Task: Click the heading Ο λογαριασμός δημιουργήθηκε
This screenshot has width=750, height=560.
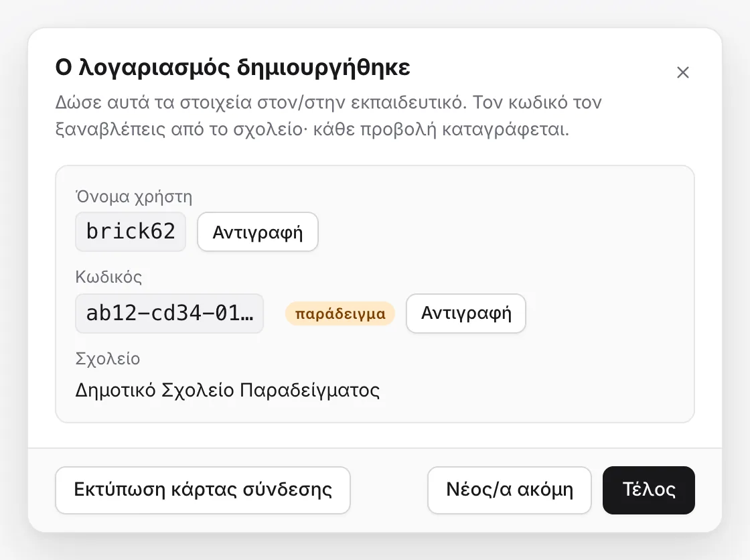Action: [232, 68]
